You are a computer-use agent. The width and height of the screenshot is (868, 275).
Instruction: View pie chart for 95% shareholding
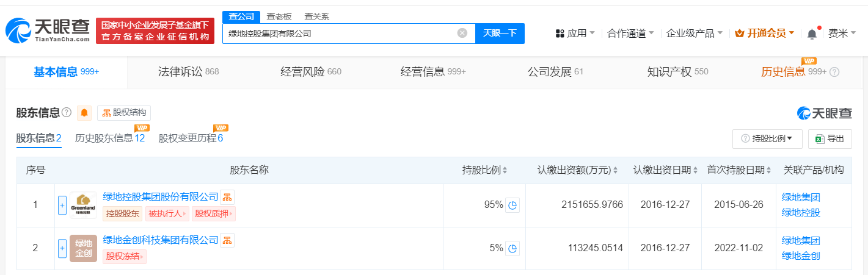pyautogui.click(x=513, y=205)
